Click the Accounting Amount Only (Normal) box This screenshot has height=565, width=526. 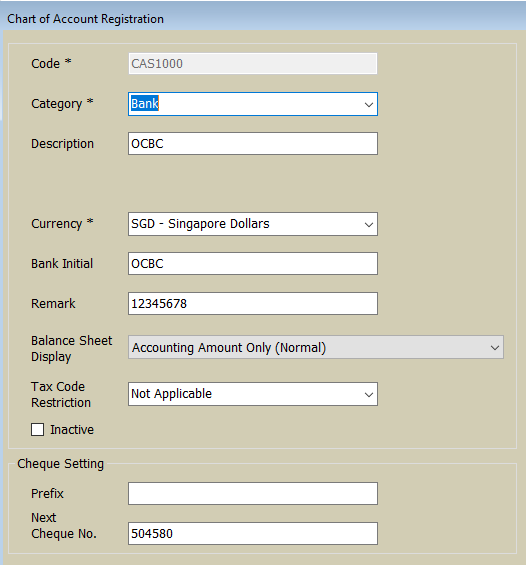pos(316,347)
